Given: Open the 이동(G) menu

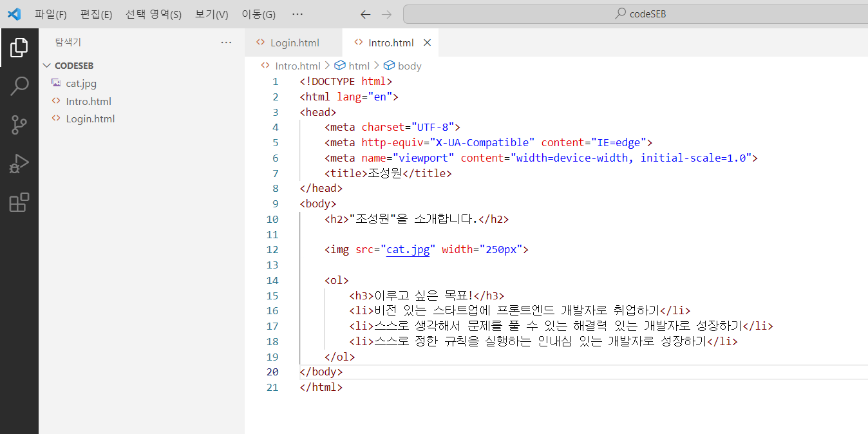Looking at the screenshot, I should point(258,14).
